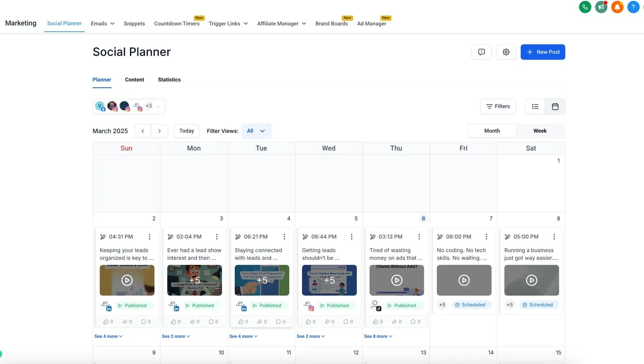Click the New Post button
The image size is (644, 364).
[x=543, y=52]
